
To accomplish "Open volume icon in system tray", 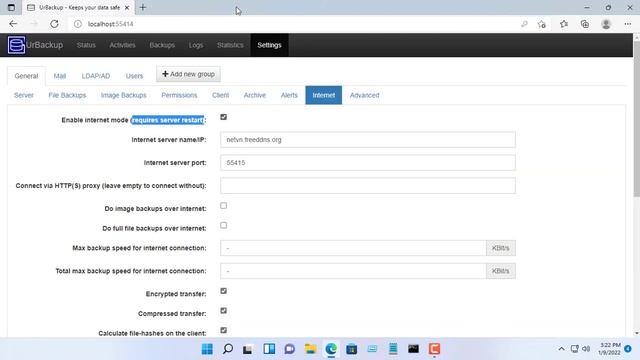I will point(586,349).
